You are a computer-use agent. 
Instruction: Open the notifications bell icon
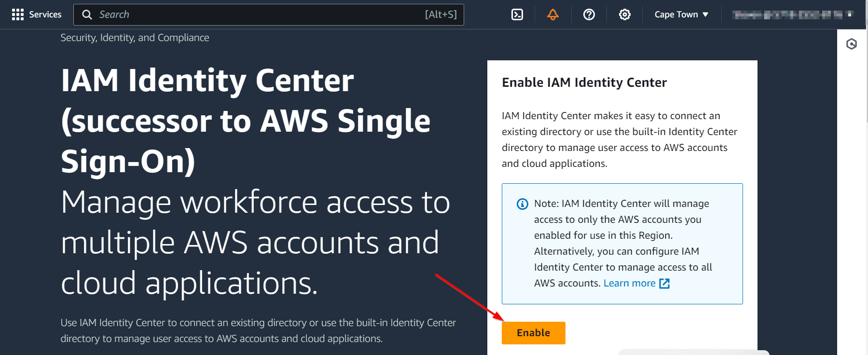[x=553, y=14]
